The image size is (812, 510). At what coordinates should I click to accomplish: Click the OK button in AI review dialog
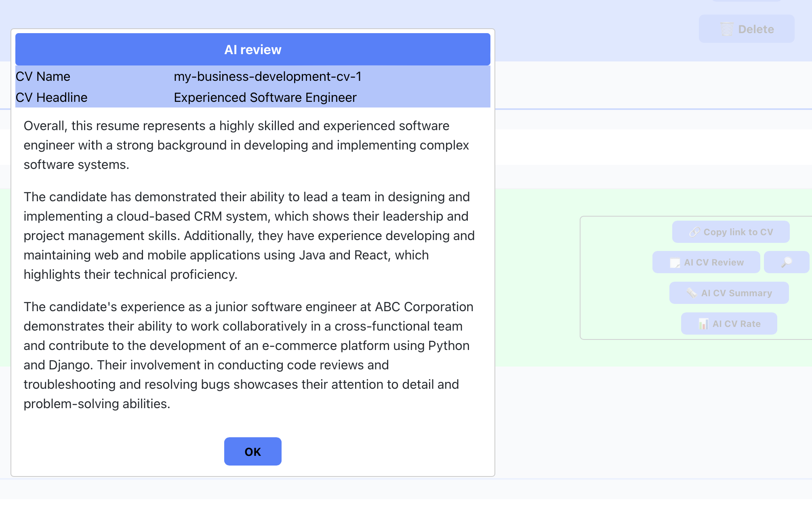(252, 451)
